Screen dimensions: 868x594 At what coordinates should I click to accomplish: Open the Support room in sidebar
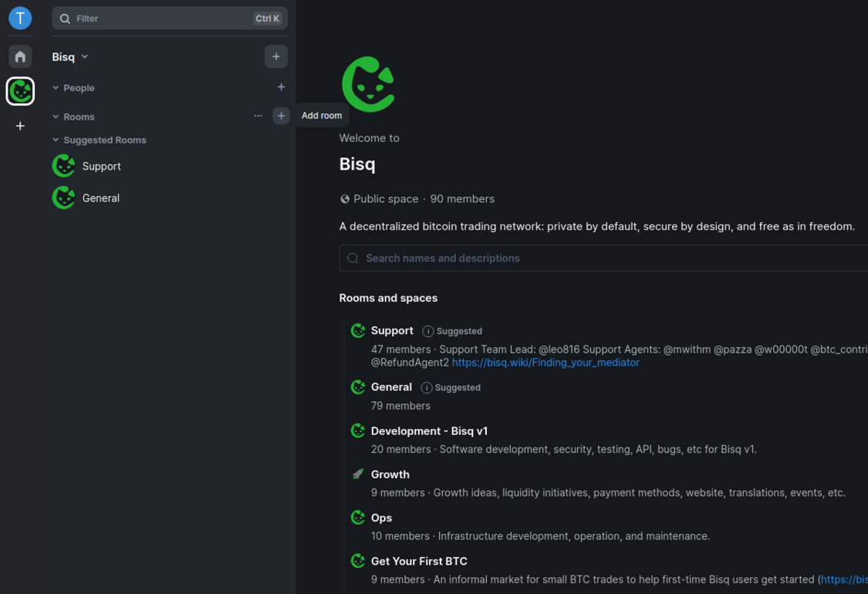point(101,166)
